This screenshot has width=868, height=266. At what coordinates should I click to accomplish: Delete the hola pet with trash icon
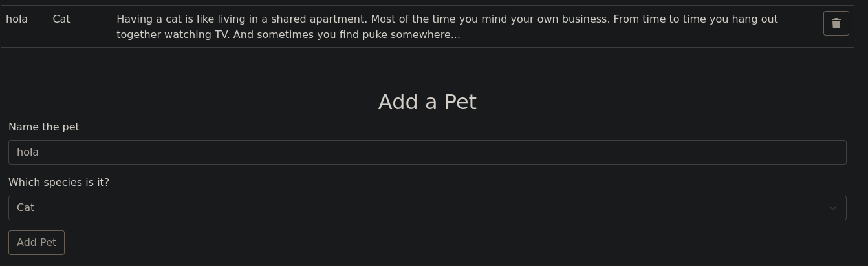pyautogui.click(x=836, y=23)
